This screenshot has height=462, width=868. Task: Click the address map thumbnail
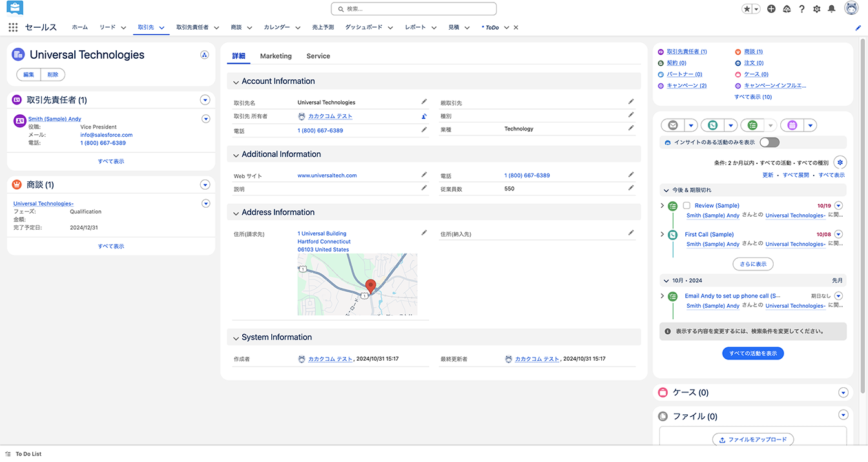tap(357, 285)
